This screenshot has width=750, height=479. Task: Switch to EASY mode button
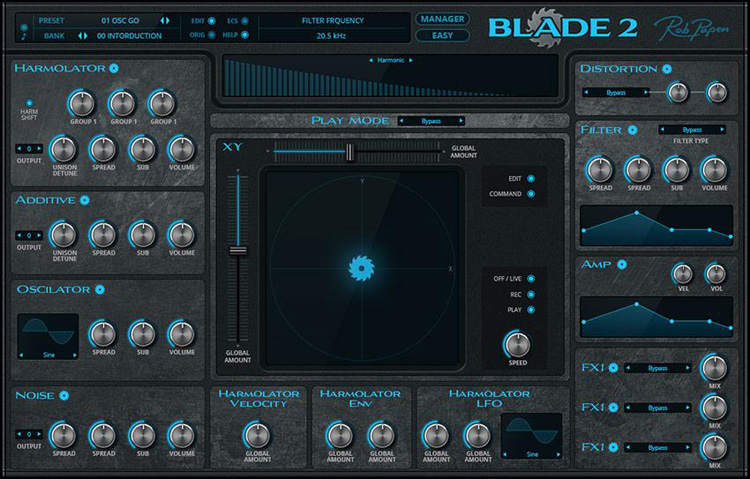(442, 35)
